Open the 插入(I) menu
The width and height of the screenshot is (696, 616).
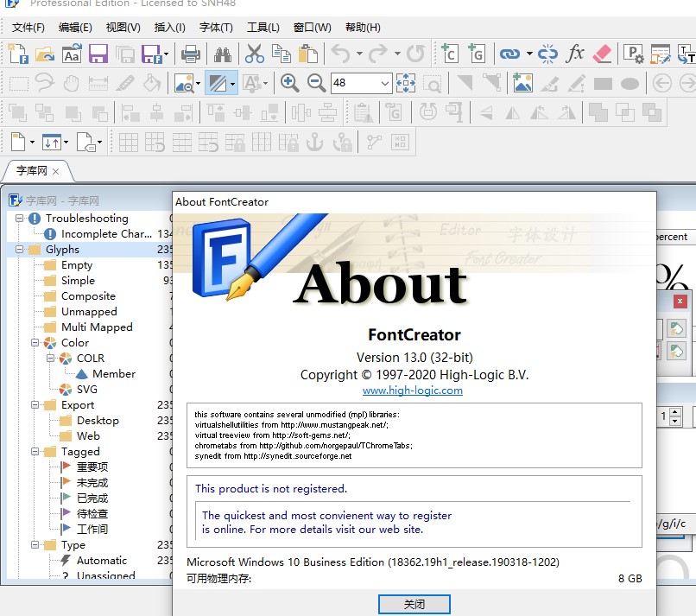point(169,28)
